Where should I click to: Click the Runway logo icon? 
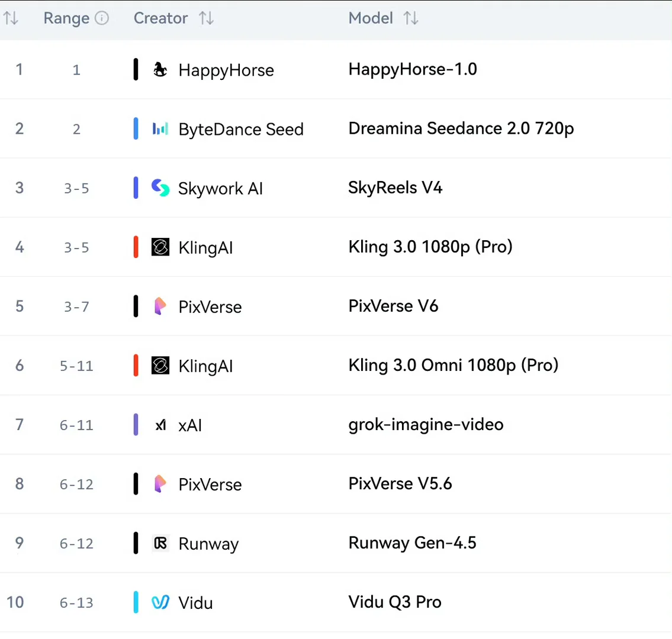[x=160, y=544]
